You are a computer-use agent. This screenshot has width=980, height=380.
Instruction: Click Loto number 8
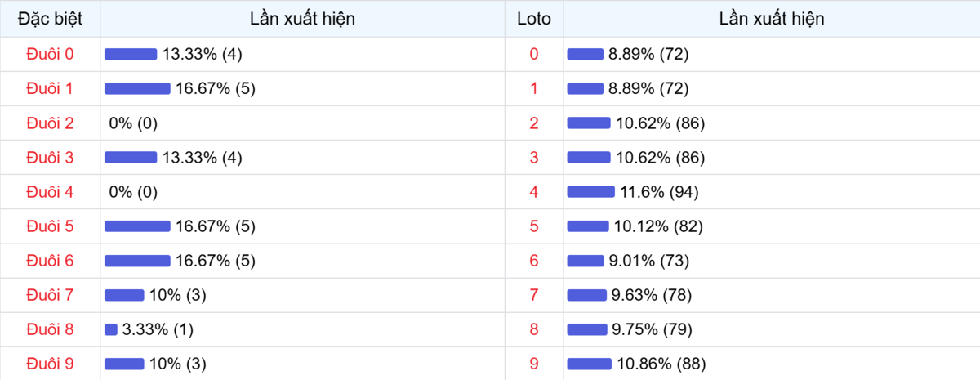point(534,329)
